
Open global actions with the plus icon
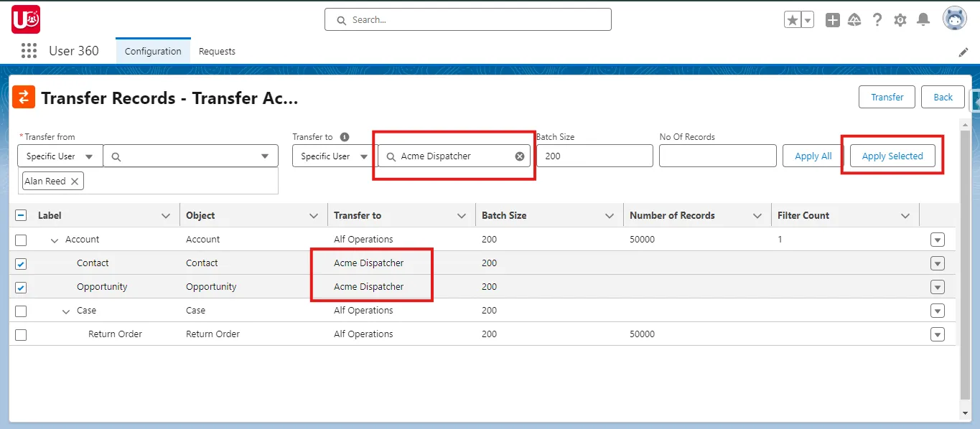pyautogui.click(x=832, y=19)
